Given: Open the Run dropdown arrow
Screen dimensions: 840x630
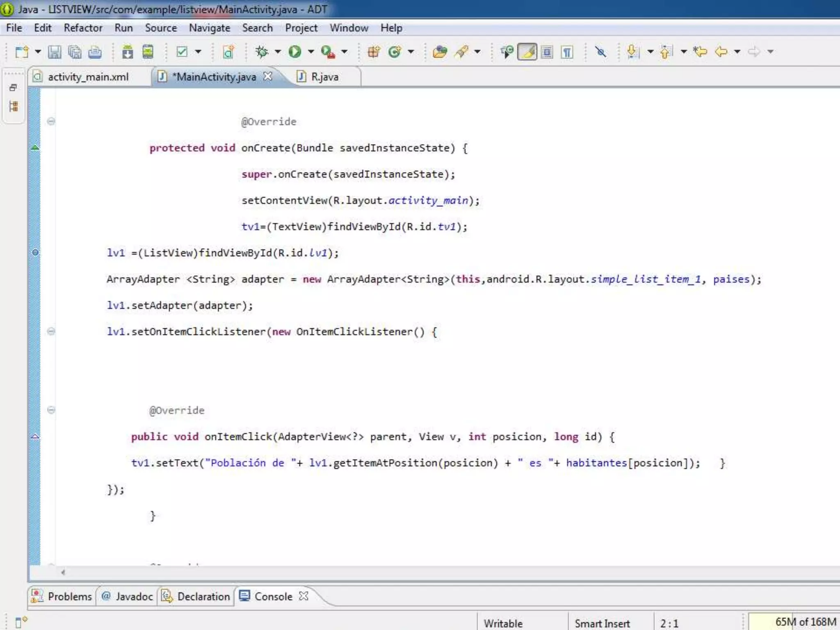Looking at the screenshot, I should 311,52.
